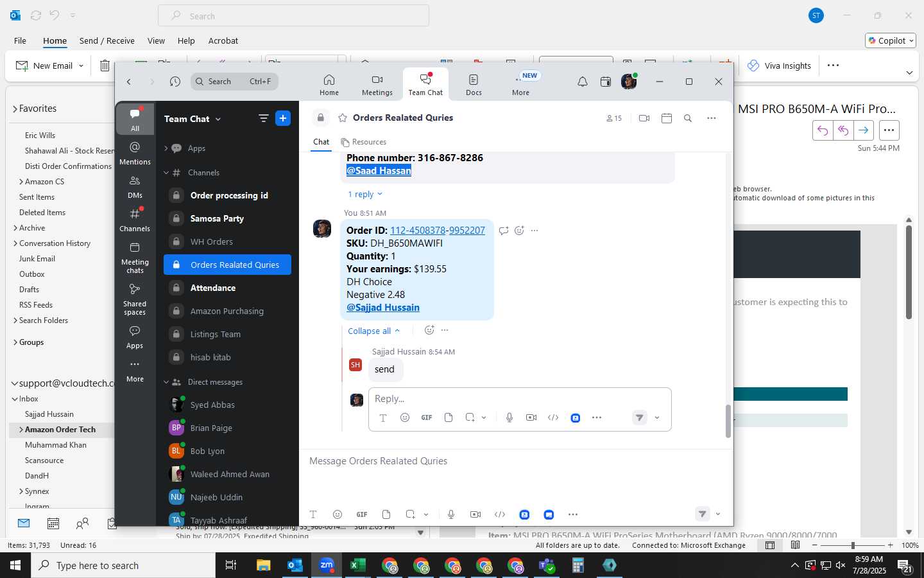Toggle text formatting in main message box
Image resolution: width=924 pixels, height=578 pixels.
(313, 514)
